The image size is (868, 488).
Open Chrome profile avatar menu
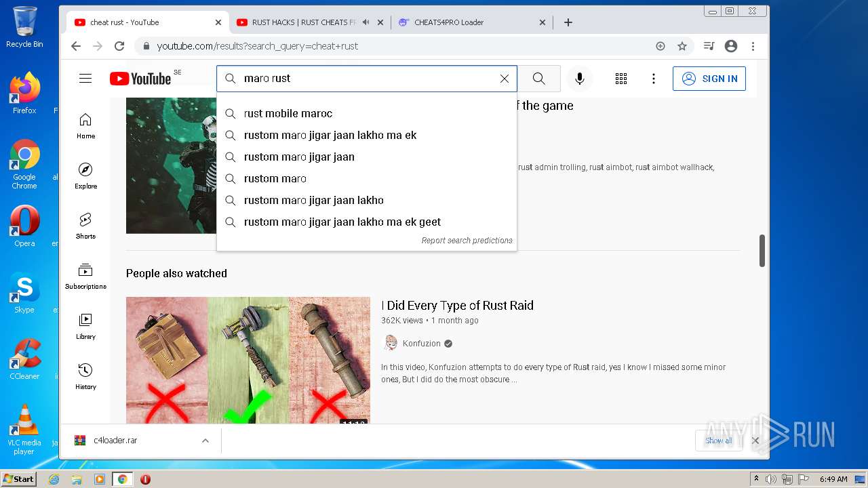731,46
